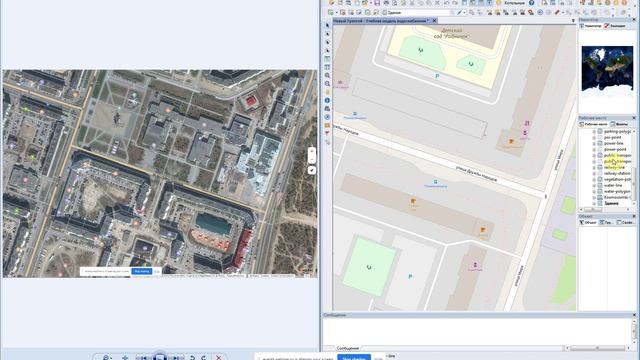This screenshot has height=360, width=640.
Task: Expand the power-line layer node
Action: pyautogui.click(x=594, y=144)
